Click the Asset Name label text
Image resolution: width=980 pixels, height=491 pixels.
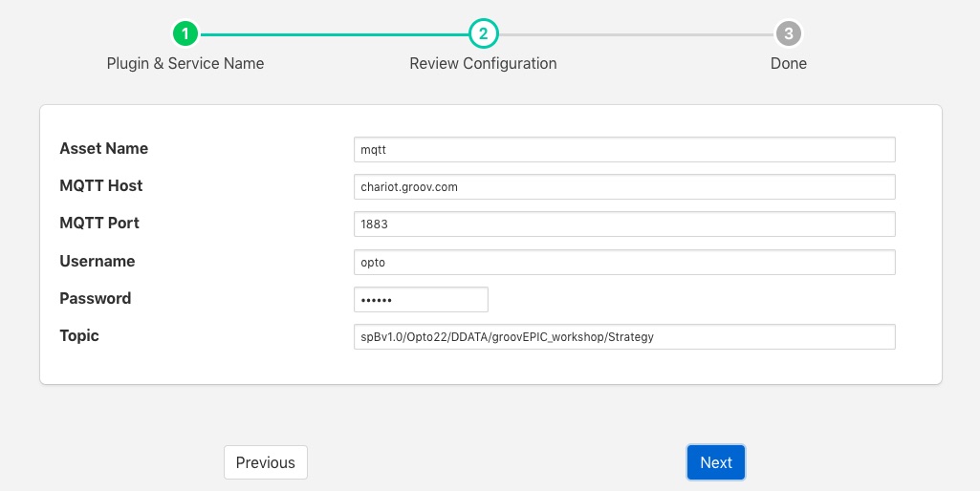coord(103,148)
